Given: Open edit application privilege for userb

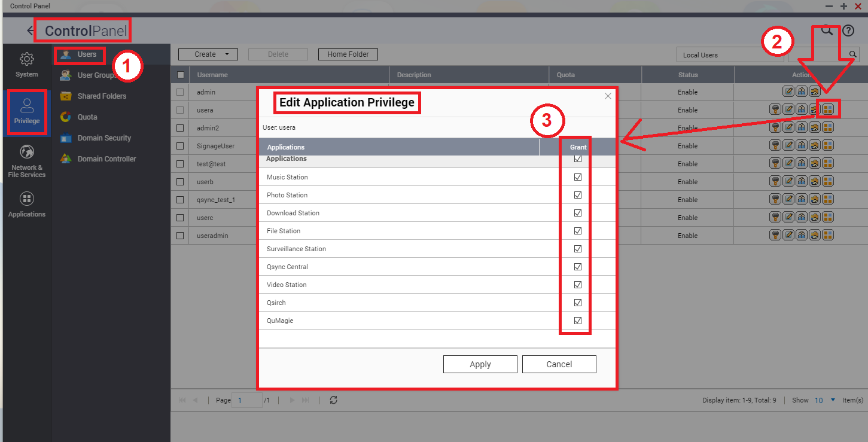Looking at the screenshot, I should pos(828,181).
